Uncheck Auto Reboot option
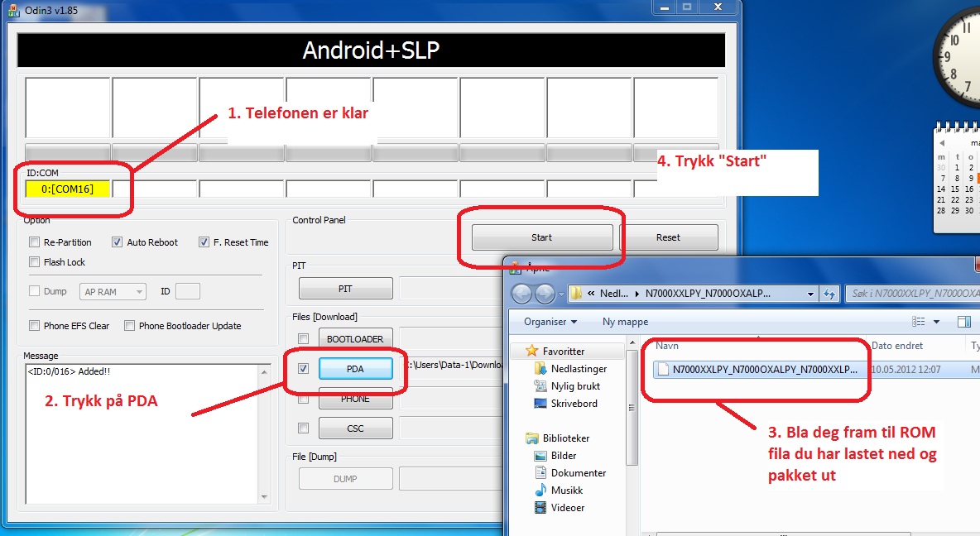980x536 pixels. 117,242
